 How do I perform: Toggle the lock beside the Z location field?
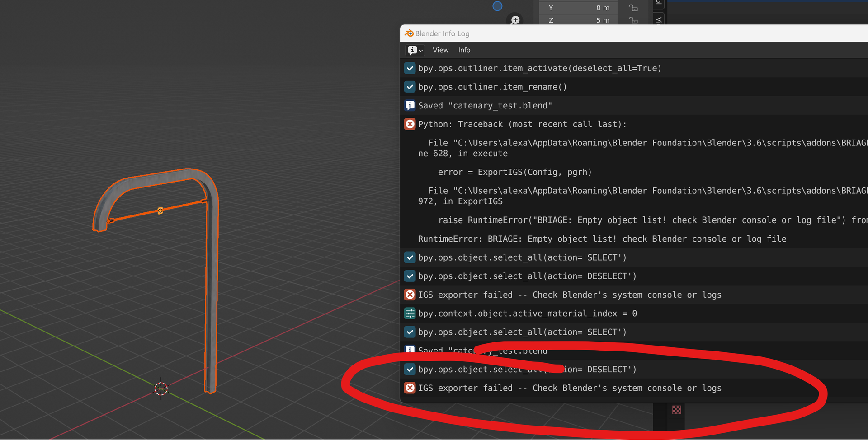click(x=633, y=20)
